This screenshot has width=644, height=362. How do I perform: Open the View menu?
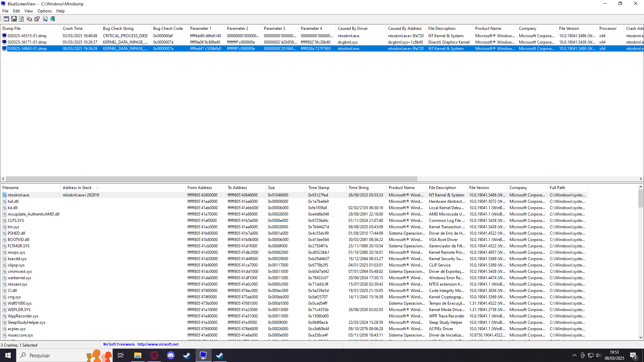pos(29,11)
